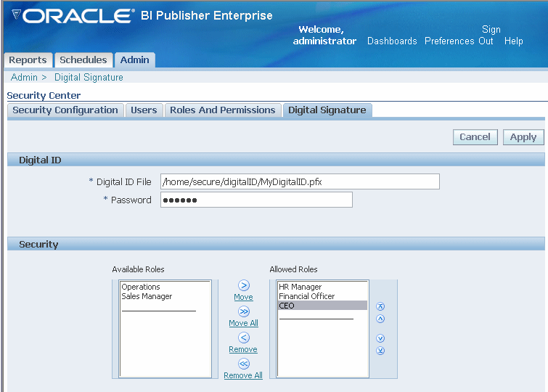
Task: Click the Apply button
Action: coord(523,136)
